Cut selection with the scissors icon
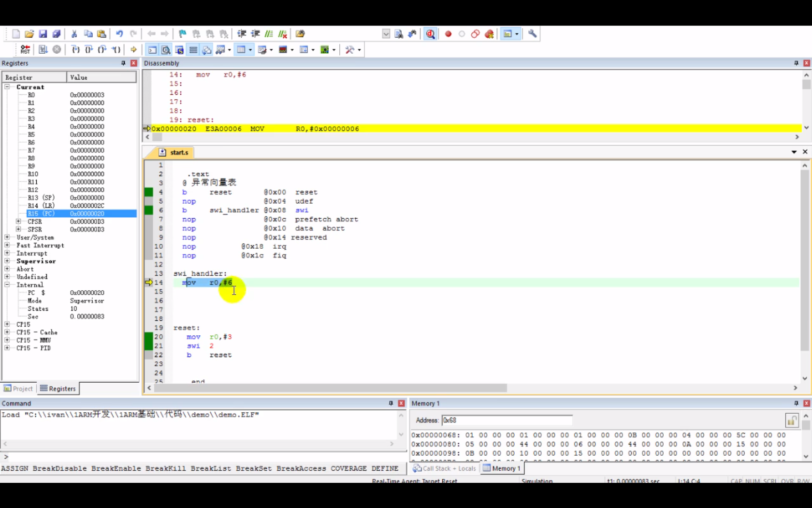 74,34
